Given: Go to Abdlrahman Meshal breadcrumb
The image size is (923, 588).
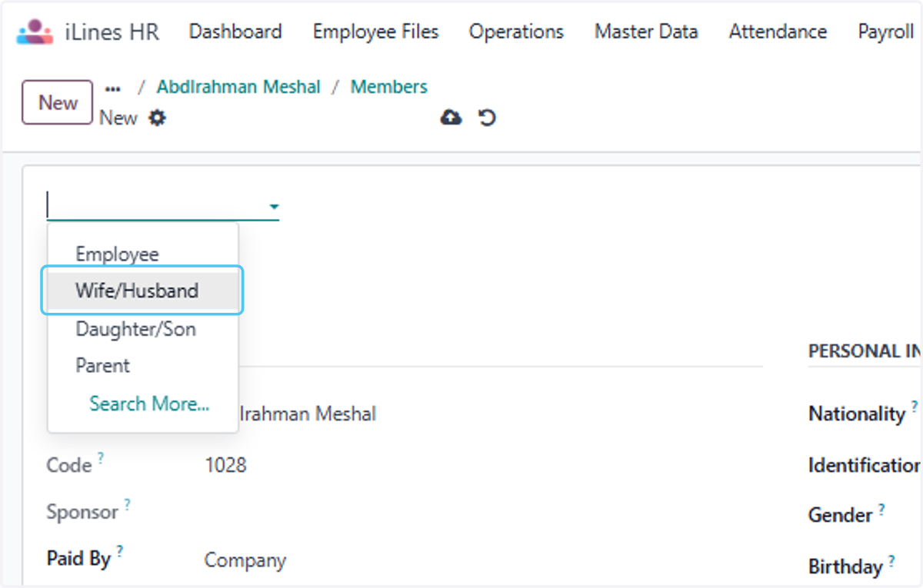Looking at the screenshot, I should coord(238,87).
